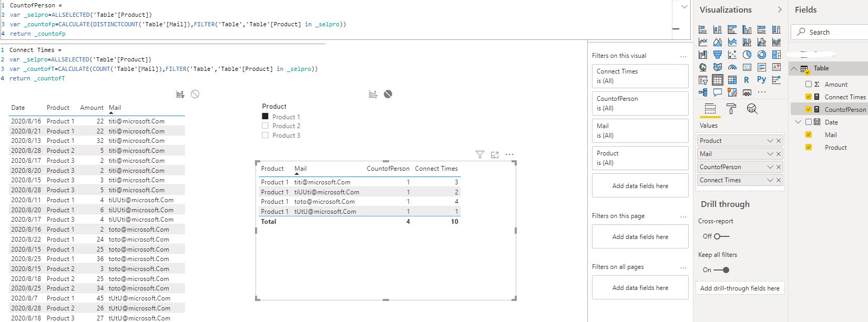
Task: Select the line chart visual
Action: point(702,42)
